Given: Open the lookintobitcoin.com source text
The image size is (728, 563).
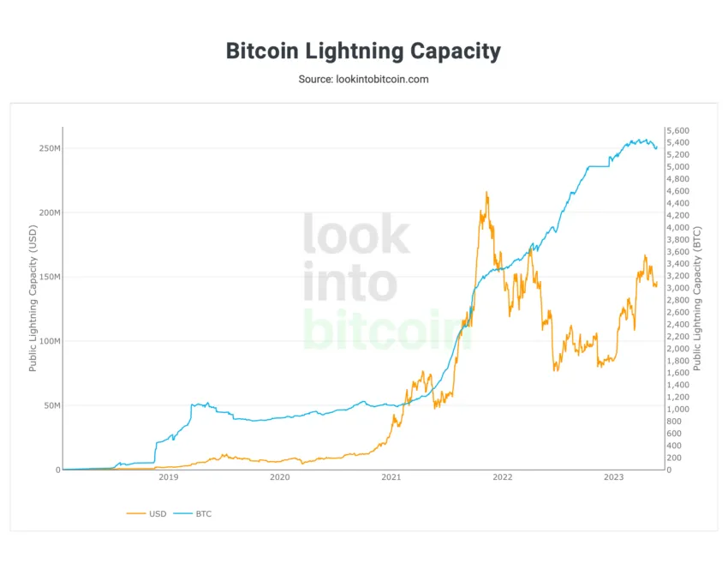Looking at the screenshot, I should (382, 80).
